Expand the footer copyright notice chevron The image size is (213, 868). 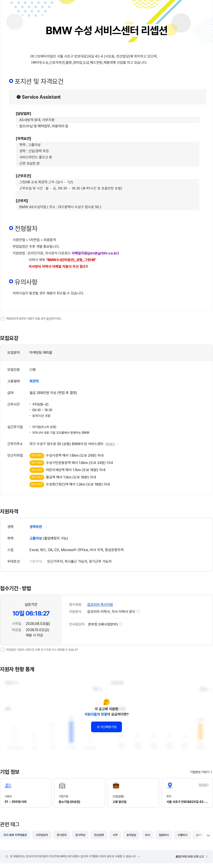[139, 856]
